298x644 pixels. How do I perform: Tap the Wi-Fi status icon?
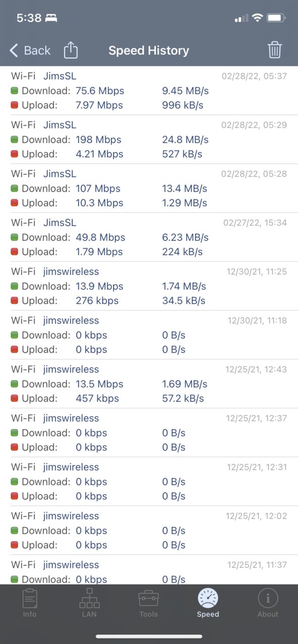click(x=257, y=18)
